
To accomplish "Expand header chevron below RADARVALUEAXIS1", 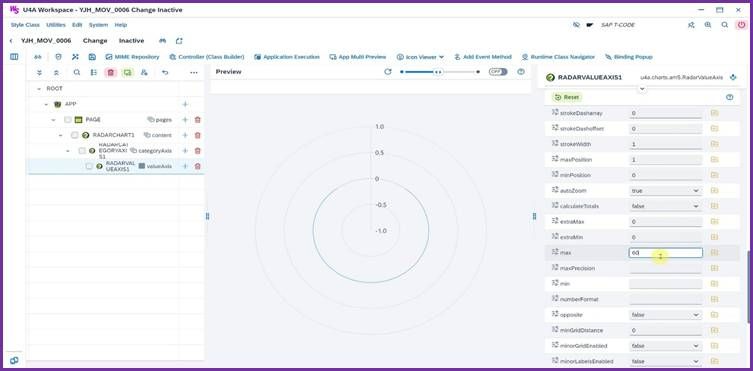I will coord(642,89).
